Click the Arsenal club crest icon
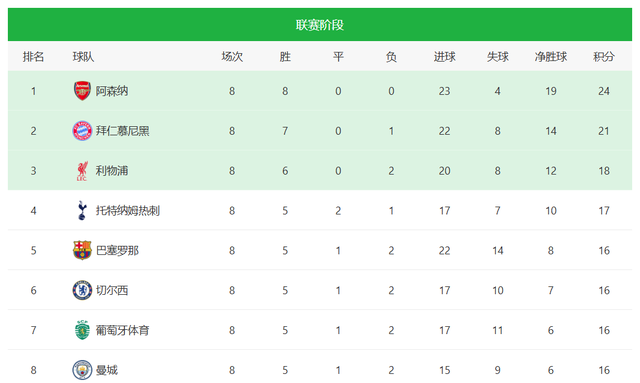 (82, 91)
